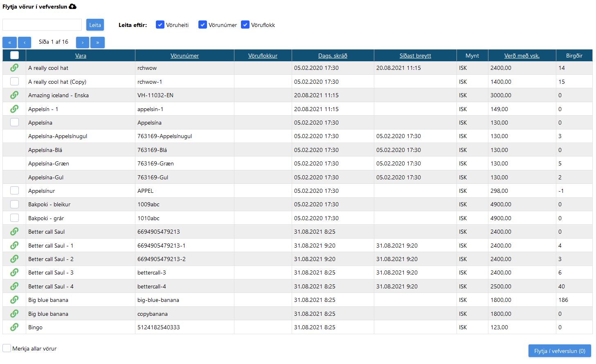Click the cloud upload icon in the page title
This screenshot has width=596, height=364.
click(73, 6)
